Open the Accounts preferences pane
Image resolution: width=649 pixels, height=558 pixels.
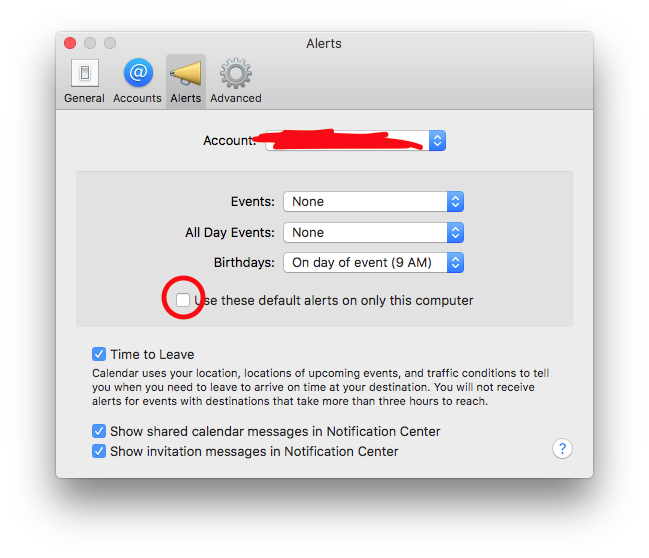pos(137,82)
